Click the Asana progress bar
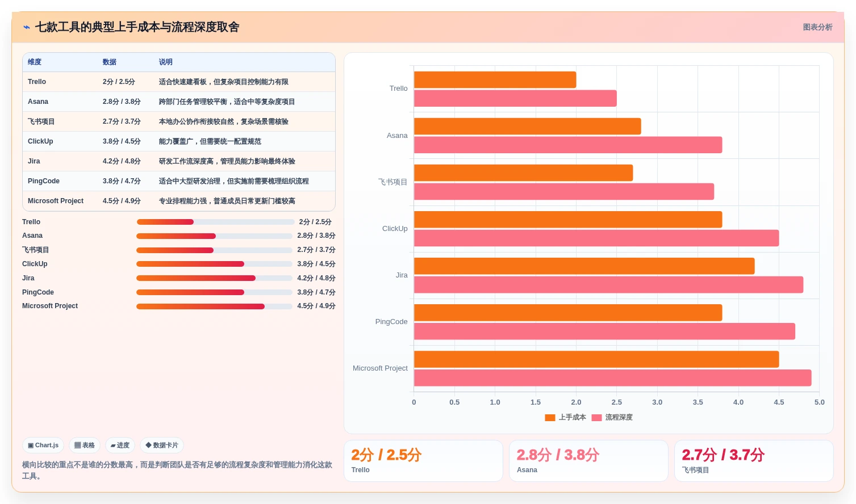This screenshot has height=504, width=856. tap(214, 236)
